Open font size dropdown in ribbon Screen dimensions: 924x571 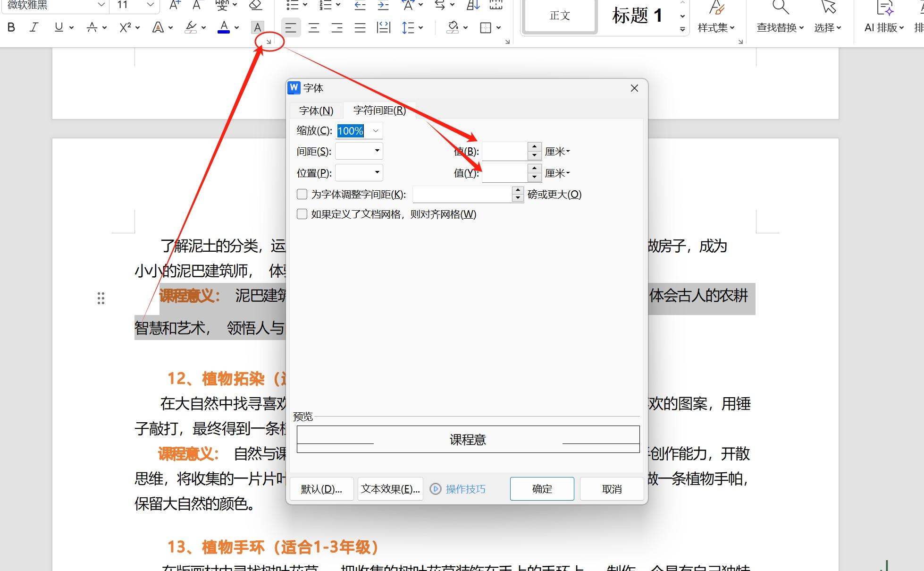[x=151, y=5]
